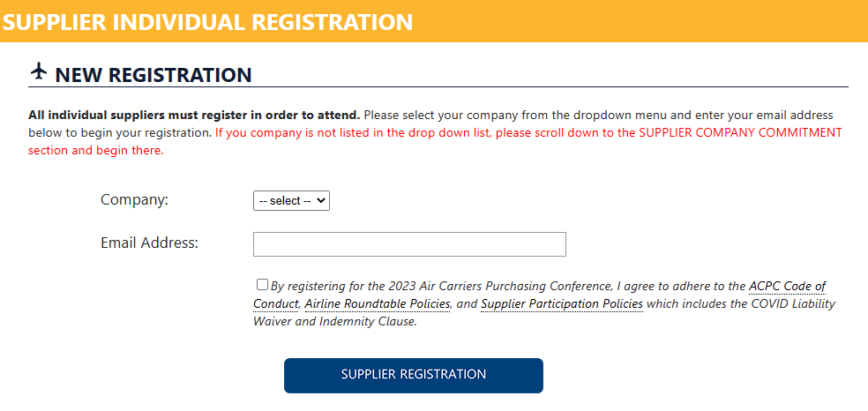The width and height of the screenshot is (868, 411).
Task: Click the bold 'All individual suppliers must register' text
Action: [194, 116]
